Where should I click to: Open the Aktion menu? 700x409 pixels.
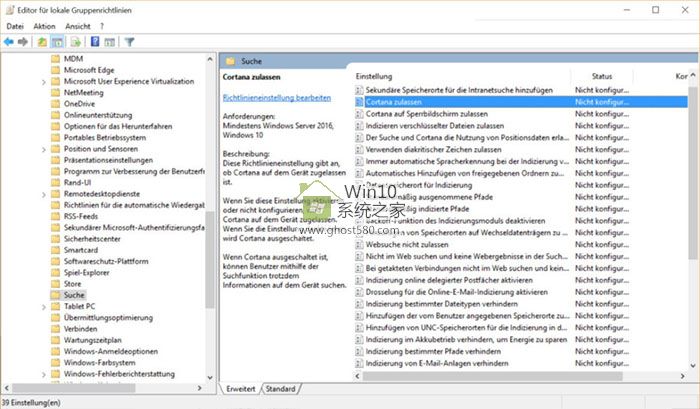tap(44, 26)
